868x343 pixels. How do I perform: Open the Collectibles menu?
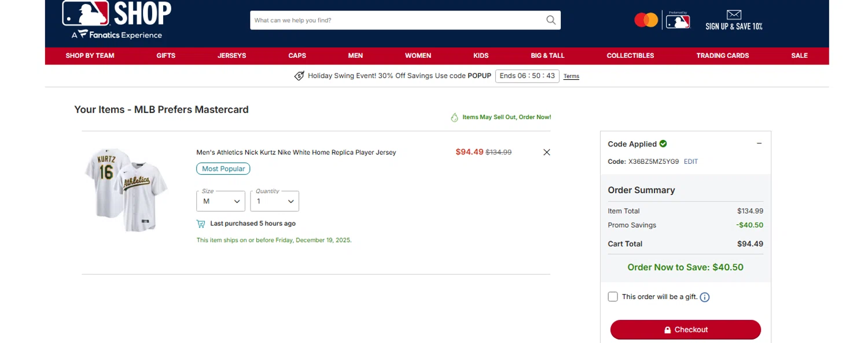pos(630,56)
